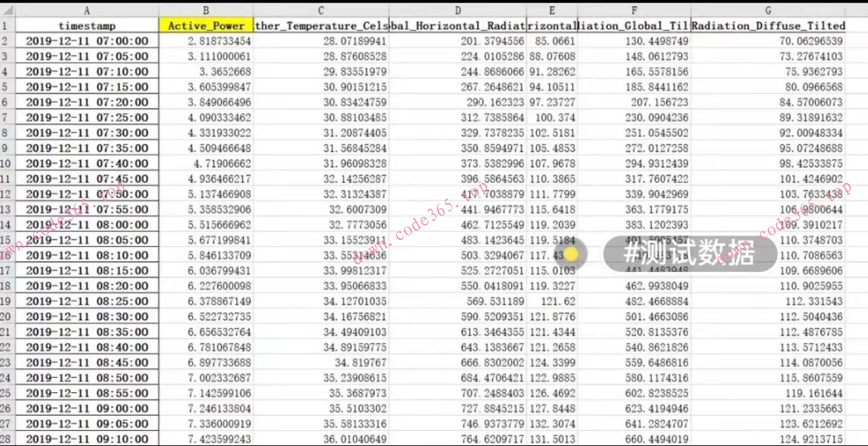The height and width of the screenshot is (446, 868).
Task: Click cell 2019-12-11 08:00:00
Action: (87, 224)
